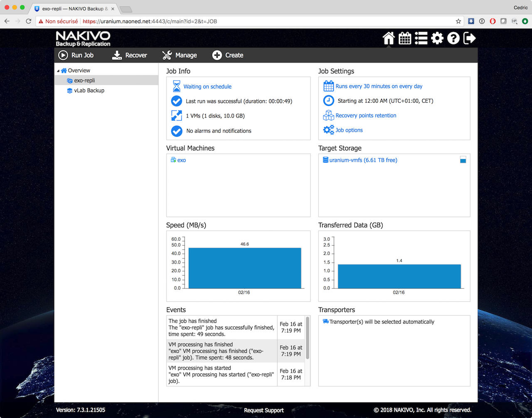Click the Job options link
Image resolution: width=532 pixels, height=418 pixels.
pos(349,130)
